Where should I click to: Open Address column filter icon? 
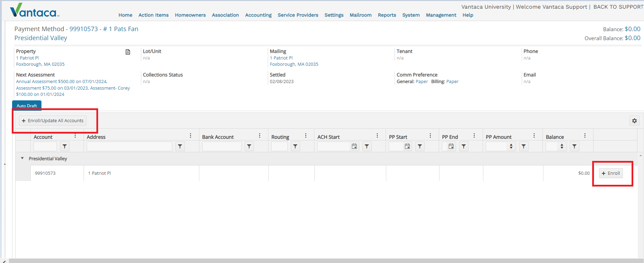point(180,146)
